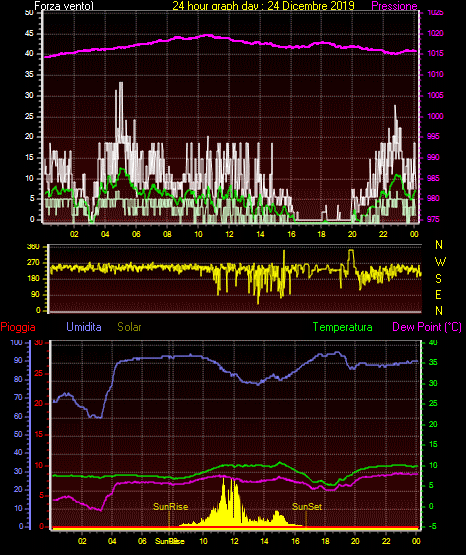Click the W compass label beside the wind direction chart
Screen dimensions: 466x555
tap(440, 262)
